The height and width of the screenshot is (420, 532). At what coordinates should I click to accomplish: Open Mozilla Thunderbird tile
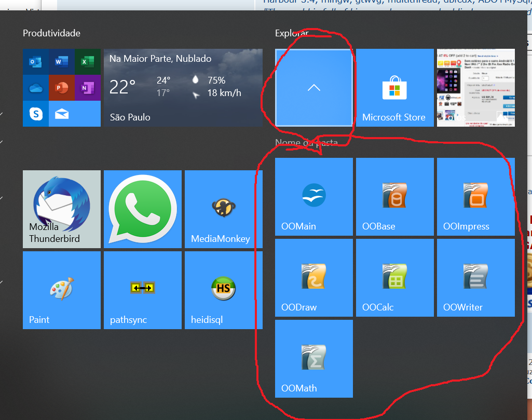[61, 209]
